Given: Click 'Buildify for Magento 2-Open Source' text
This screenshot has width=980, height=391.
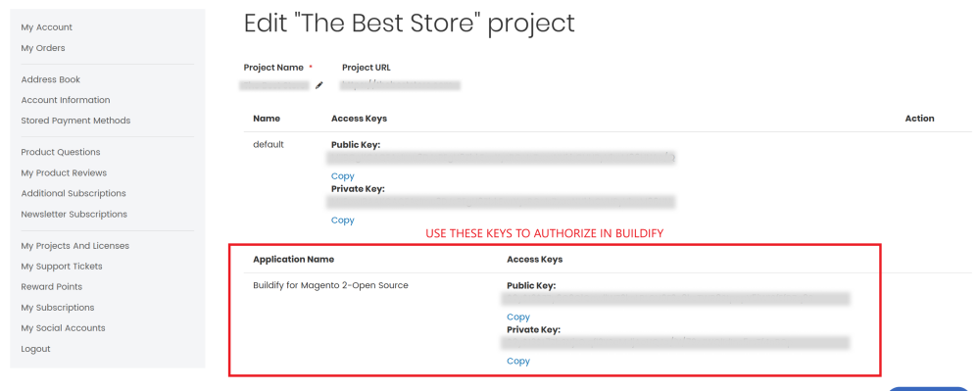Looking at the screenshot, I should tap(330, 285).
